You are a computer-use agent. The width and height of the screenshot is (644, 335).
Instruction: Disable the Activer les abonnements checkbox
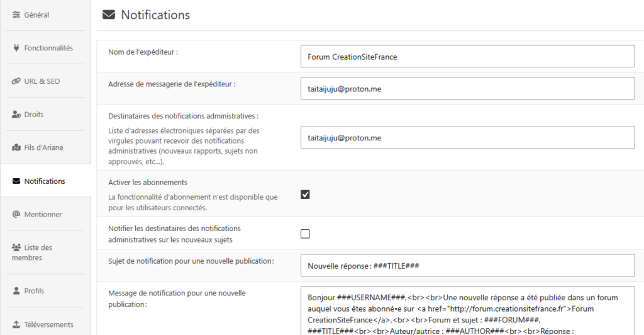tap(305, 195)
